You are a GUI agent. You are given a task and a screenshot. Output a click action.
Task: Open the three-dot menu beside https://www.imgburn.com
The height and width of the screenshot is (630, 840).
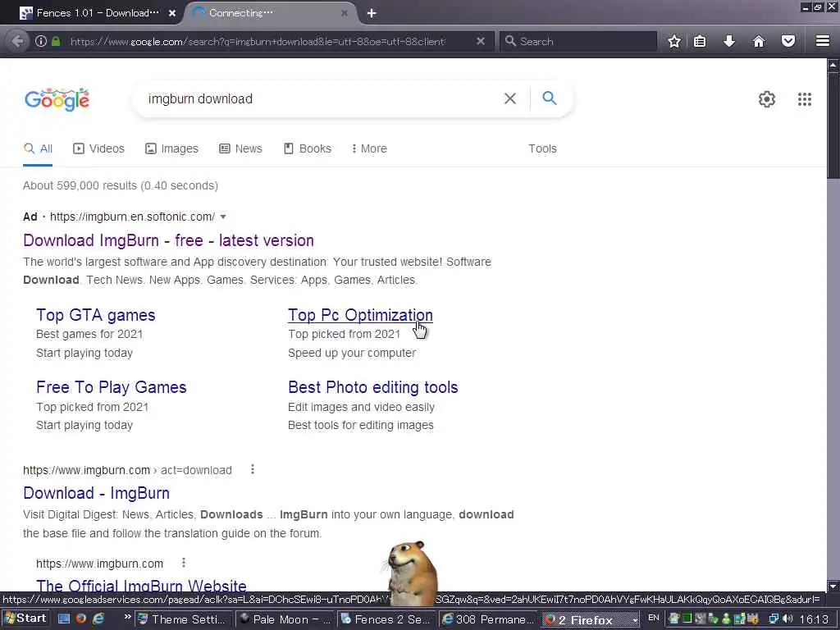(x=183, y=563)
